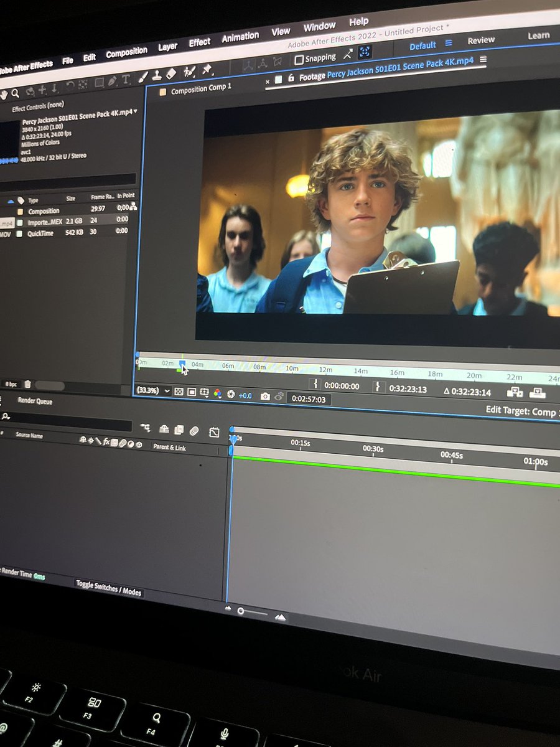560x747 pixels.
Task: Toggle Frame Blending for timeline layers
Action: tap(179, 430)
